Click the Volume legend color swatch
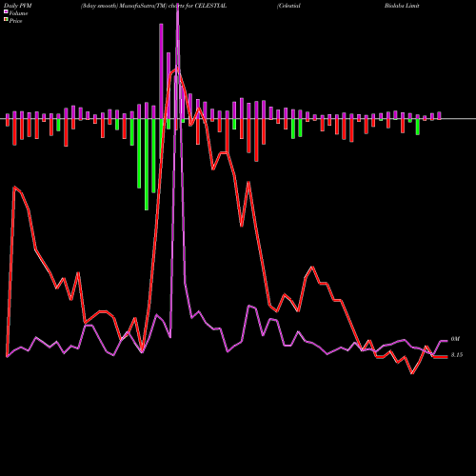476x476 pixels. click(6, 11)
